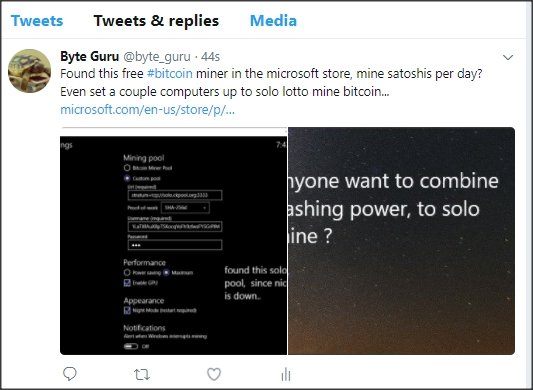Retweet the bitcoin miner tweet
This screenshot has width=533, height=390.
click(142, 375)
